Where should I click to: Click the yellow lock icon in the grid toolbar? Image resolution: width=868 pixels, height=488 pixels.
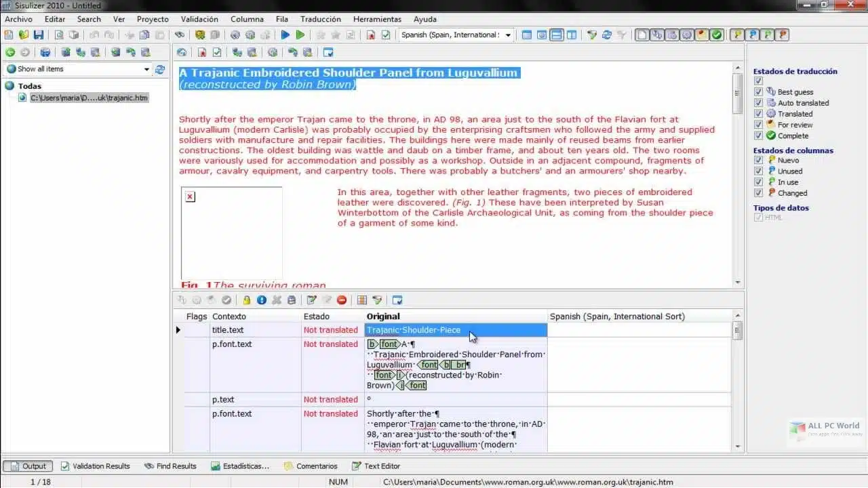tap(247, 300)
